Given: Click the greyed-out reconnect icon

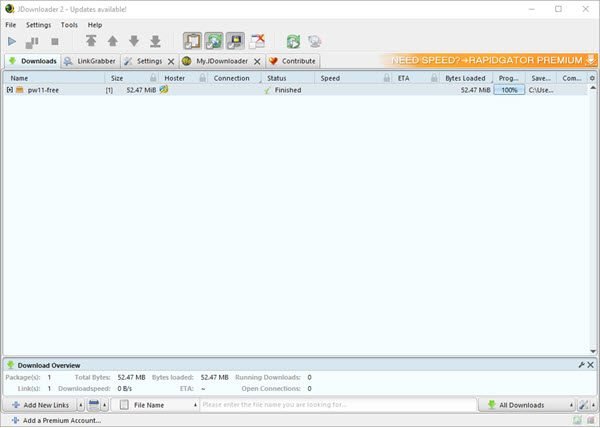Looking at the screenshot, I should click(x=315, y=41).
